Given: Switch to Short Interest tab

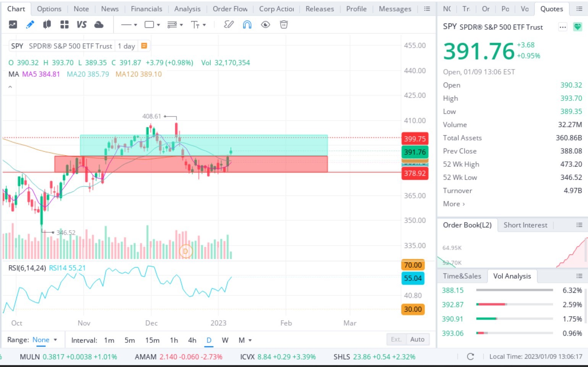Looking at the screenshot, I should 525,225.
